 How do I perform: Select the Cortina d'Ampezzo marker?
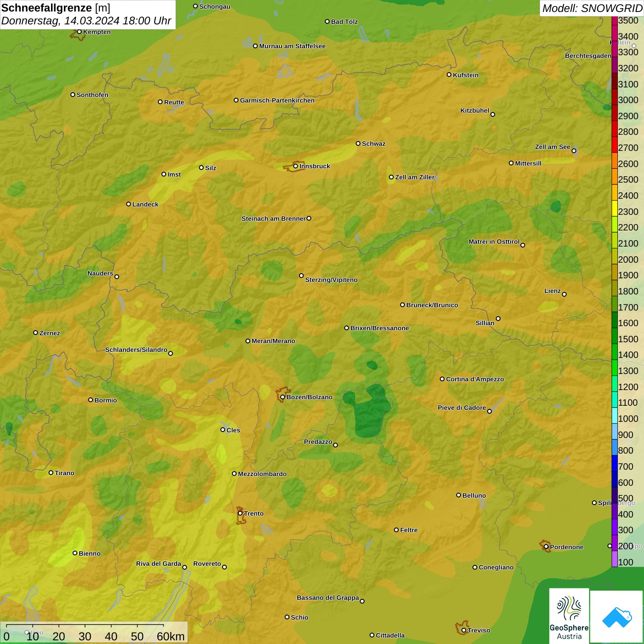442,379
